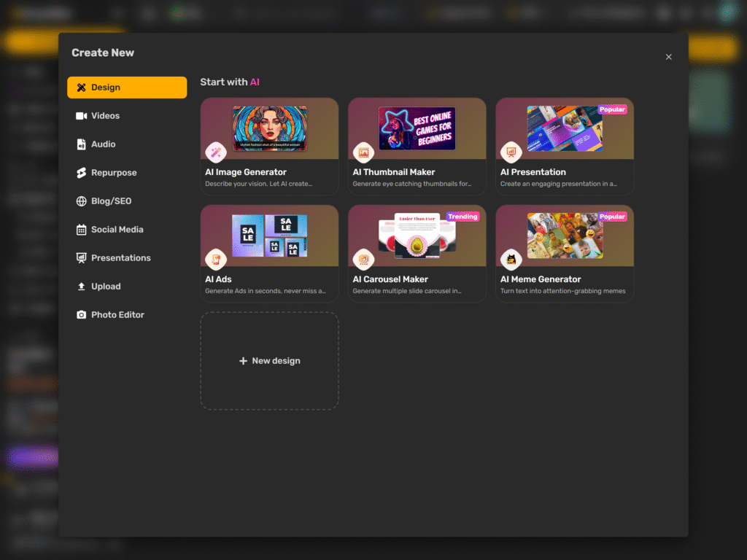Click the Repurpose icon in sidebar
The width and height of the screenshot is (747, 560).
81,173
